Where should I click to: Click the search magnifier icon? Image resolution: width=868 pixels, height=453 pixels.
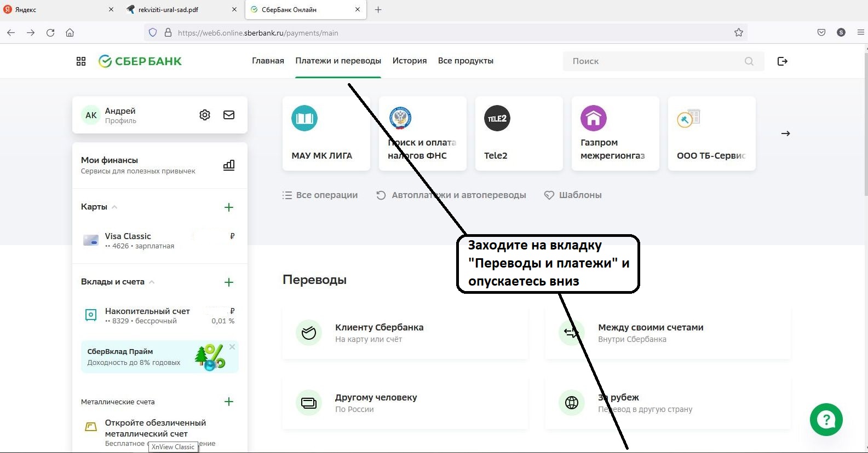click(x=749, y=61)
